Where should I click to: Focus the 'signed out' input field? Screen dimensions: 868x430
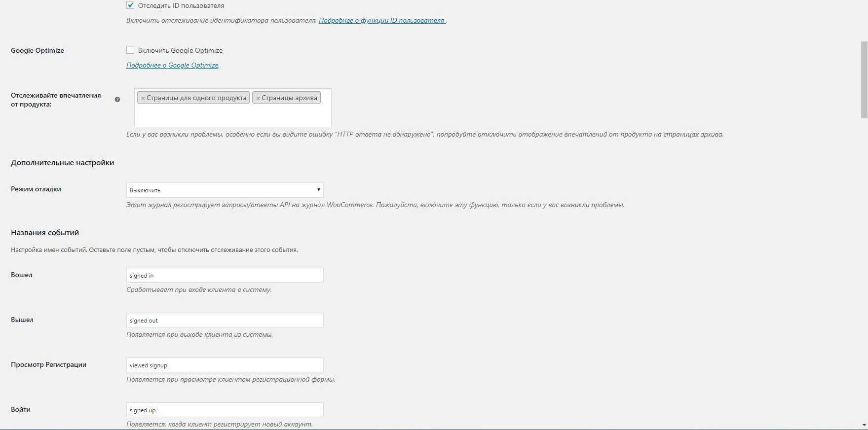pos(225,320)
